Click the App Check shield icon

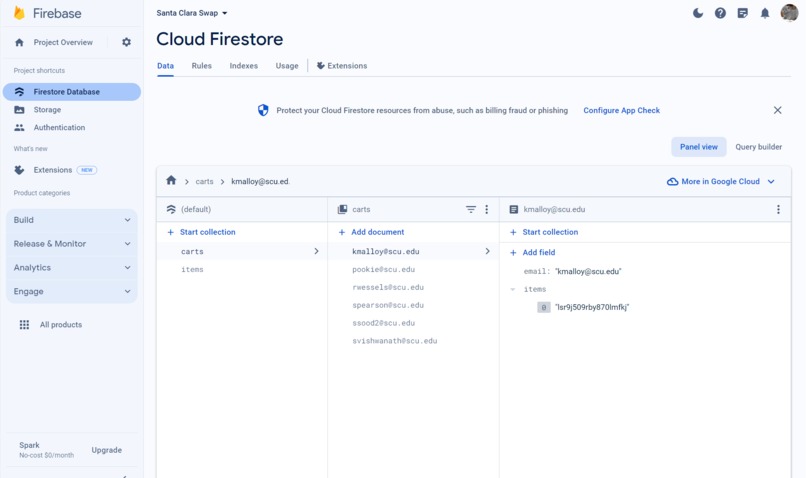pos(263,110)
